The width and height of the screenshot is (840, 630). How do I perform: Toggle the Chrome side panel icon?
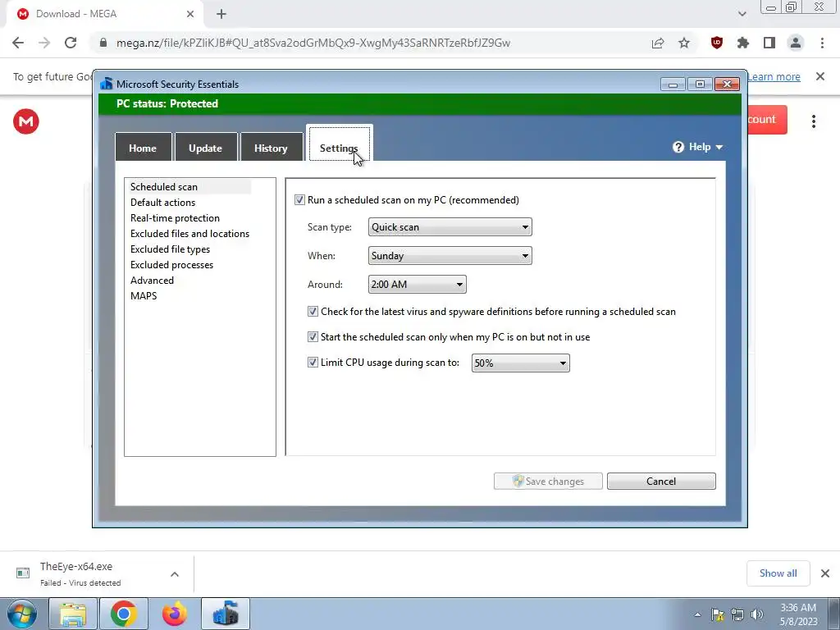769,43
